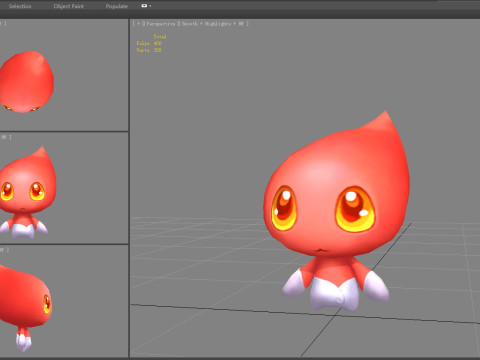Open the dropdown arrow beside the ribbon icon
The image size is (480, 360).
[150, 6]
